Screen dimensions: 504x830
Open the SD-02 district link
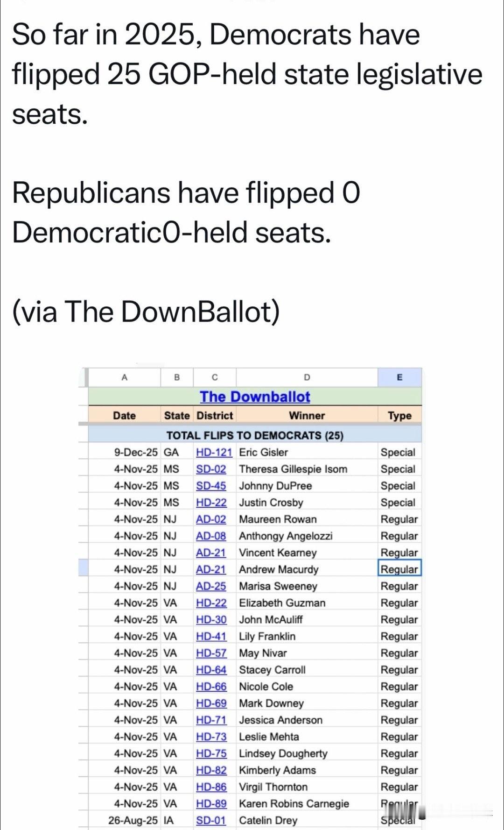click(x=211, y=469)
